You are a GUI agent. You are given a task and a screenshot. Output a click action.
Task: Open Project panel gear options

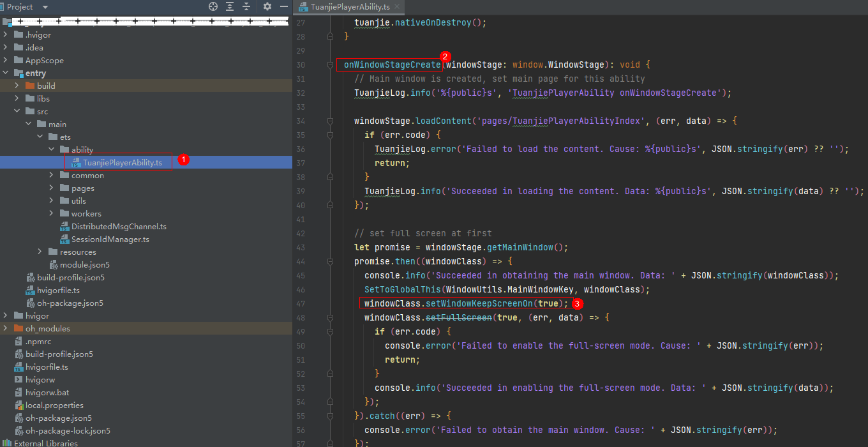tap(267, 6)
